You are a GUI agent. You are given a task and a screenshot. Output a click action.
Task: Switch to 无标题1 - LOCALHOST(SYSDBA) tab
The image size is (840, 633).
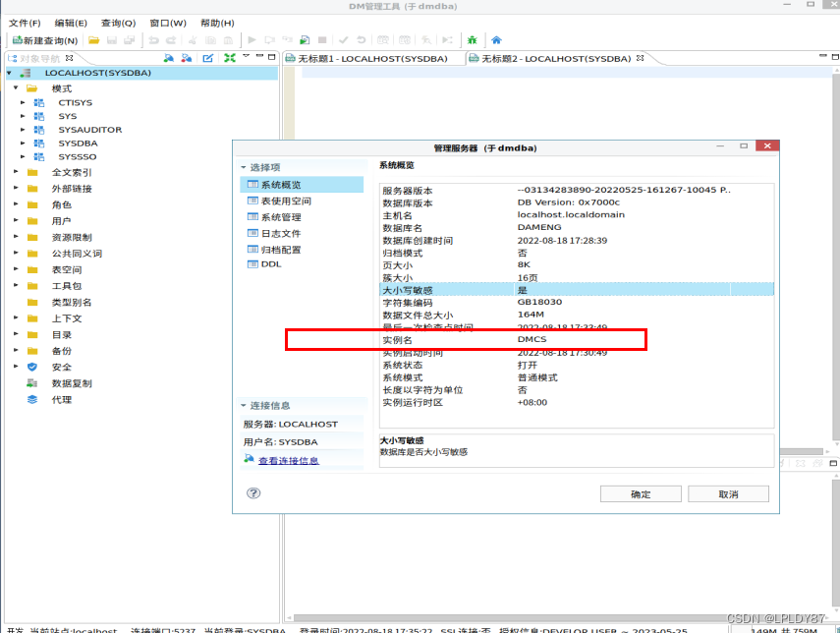(373, 58)
